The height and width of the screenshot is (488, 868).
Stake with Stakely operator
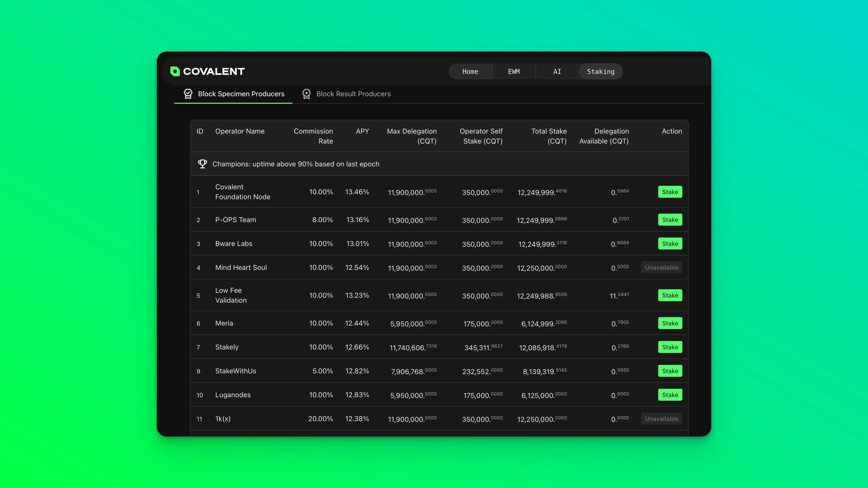click(670, 347)
